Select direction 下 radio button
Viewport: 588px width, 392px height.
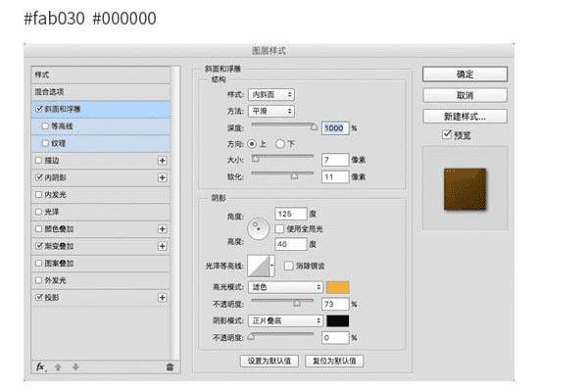click(280, 144)
